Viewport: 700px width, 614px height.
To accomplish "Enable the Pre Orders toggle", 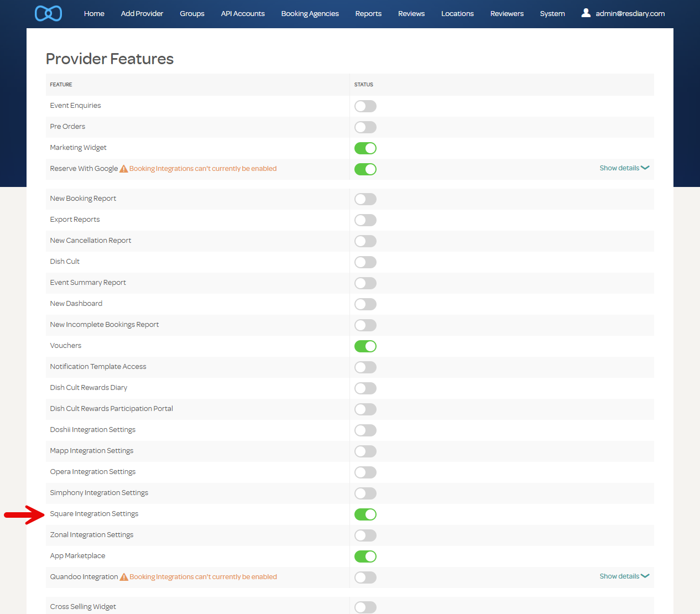I will click(365, 127).
